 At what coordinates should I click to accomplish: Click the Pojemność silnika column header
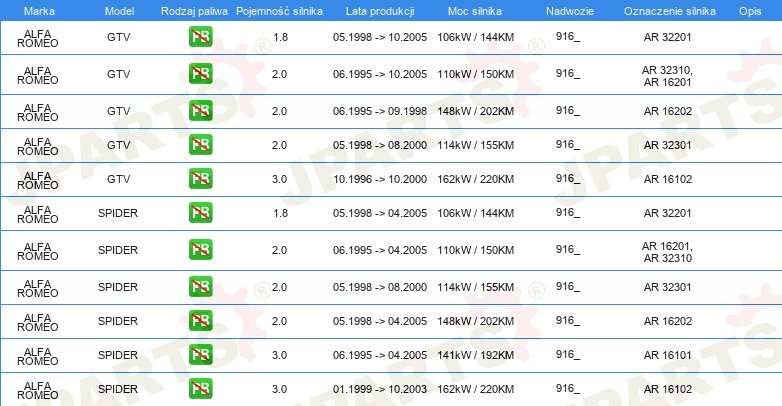tap(279, 11)
